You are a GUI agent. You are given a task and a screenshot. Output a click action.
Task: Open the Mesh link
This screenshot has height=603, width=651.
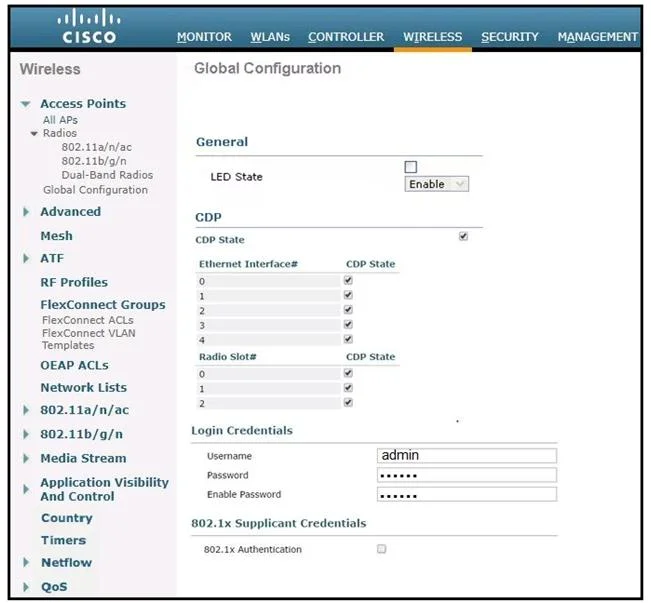tap(56, 236)
